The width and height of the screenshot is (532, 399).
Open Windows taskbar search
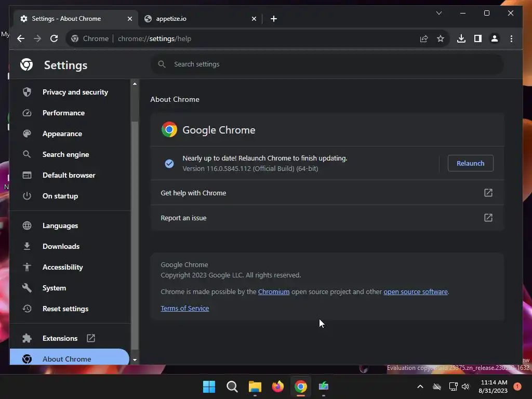tap(232, 387)
